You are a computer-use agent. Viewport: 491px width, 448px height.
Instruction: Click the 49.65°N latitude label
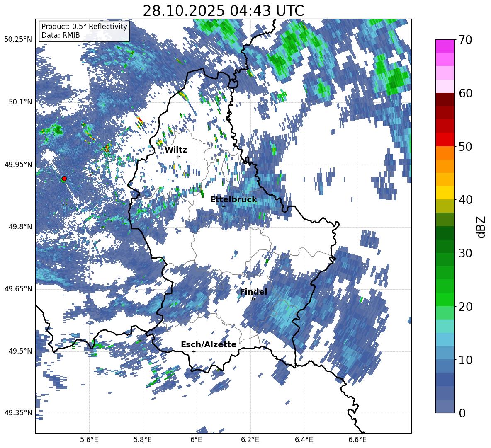(18, 288)
